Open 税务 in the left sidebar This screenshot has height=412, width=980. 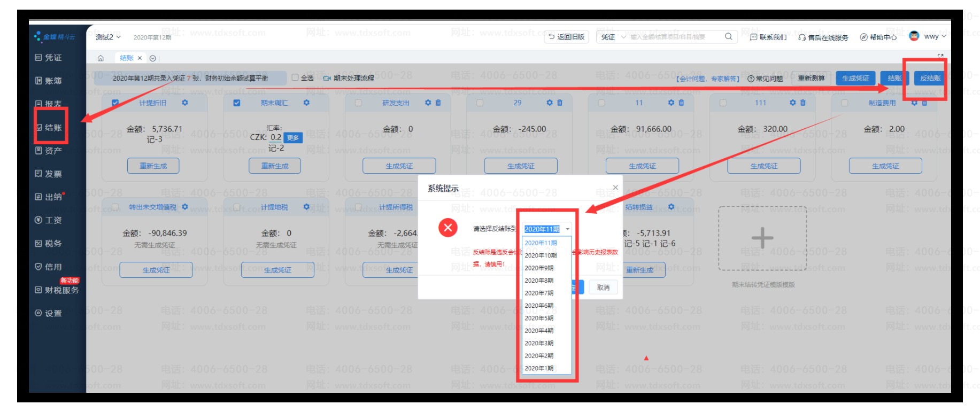[49, 244]
